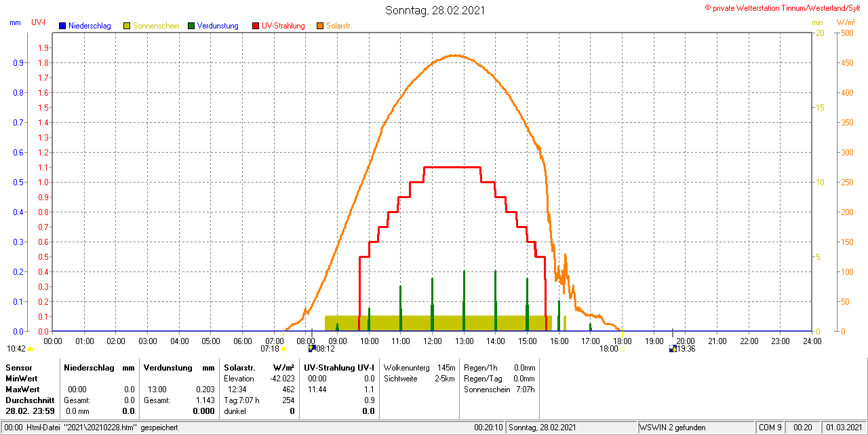Click the 00:00 field at status bar start
This screenshot has height=435, width=868.
pos(13,428)
